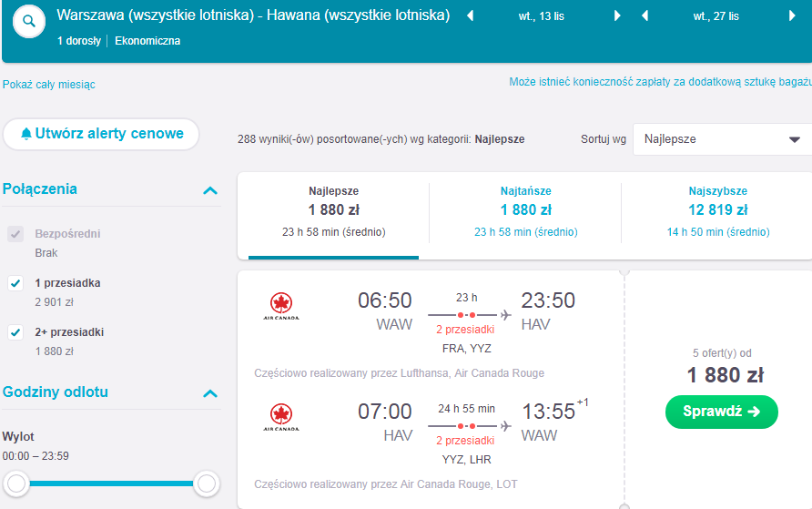Collapse the Połączenia filter section
Viewport: 812px width, 509px height.
click(210, 190)
